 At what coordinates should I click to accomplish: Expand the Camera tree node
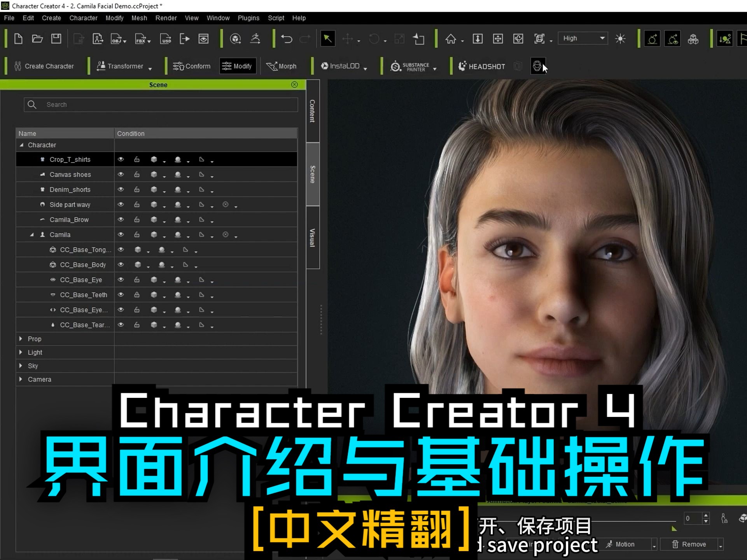pyautogui.click(x=21, y=379)
